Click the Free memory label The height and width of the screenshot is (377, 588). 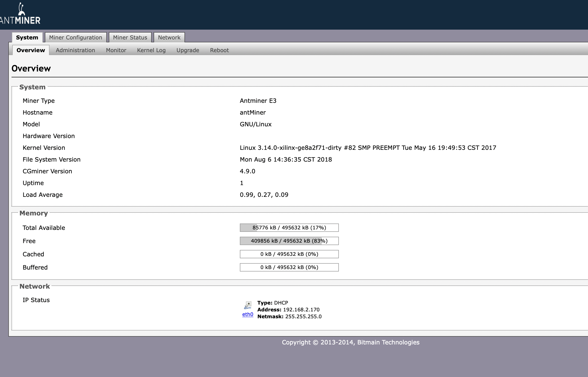pos(29,241)
